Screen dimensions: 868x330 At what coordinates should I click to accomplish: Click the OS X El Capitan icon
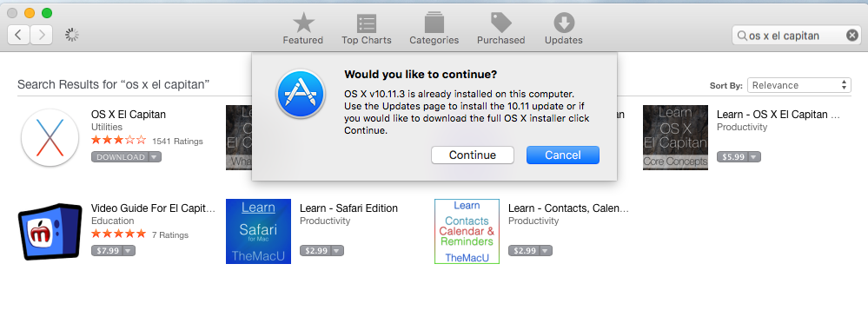(50, 137)
